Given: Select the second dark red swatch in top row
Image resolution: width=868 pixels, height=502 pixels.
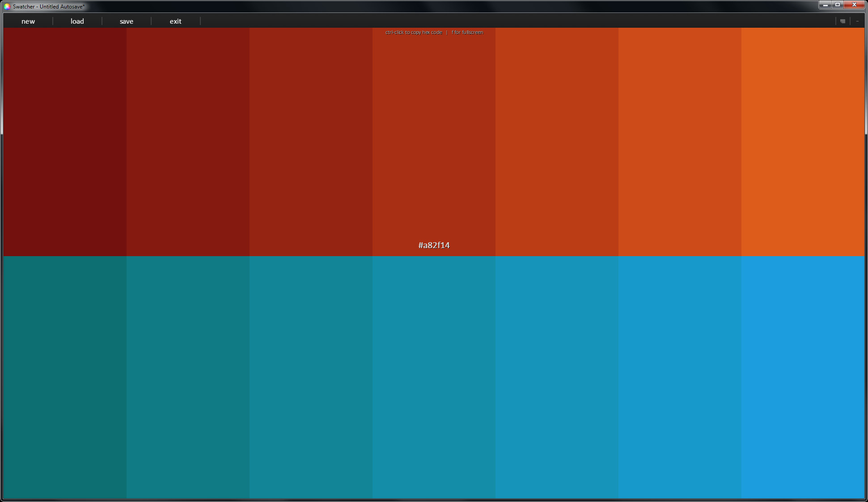Looking at the screenshot, I should tap(188, 134).
